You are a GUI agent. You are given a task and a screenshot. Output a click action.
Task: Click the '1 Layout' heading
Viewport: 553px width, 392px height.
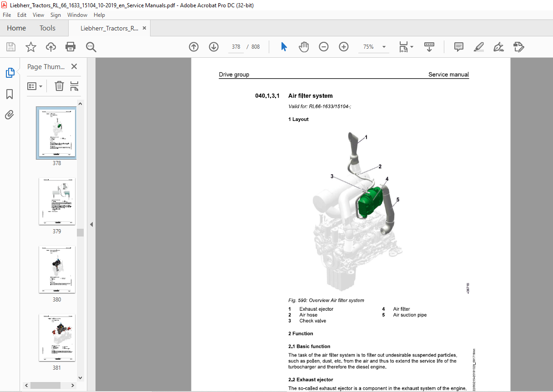click(298, 119)
